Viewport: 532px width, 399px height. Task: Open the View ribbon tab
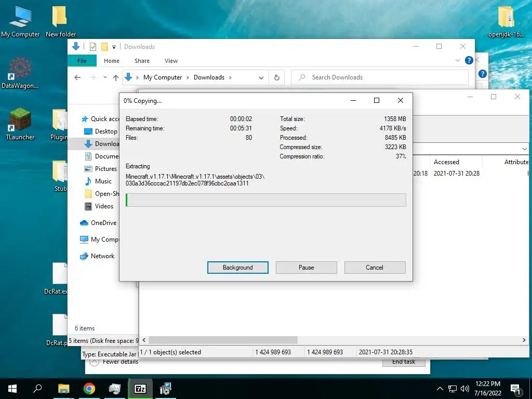171,61
